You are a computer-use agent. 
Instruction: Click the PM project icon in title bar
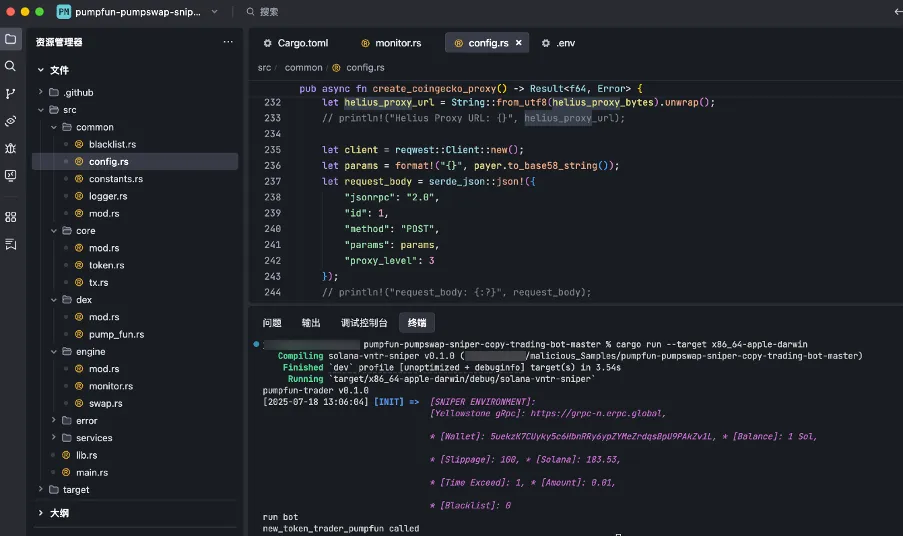pos(64,12)
